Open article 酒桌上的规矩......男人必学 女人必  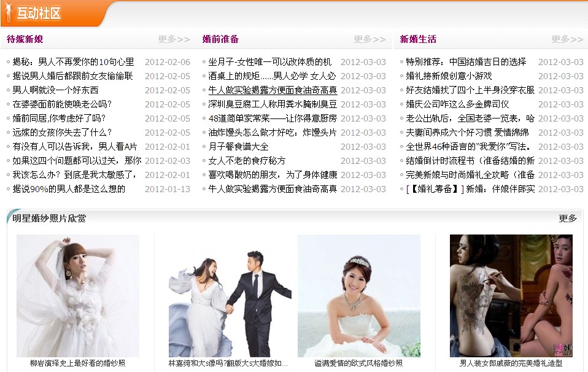point(272,76)
